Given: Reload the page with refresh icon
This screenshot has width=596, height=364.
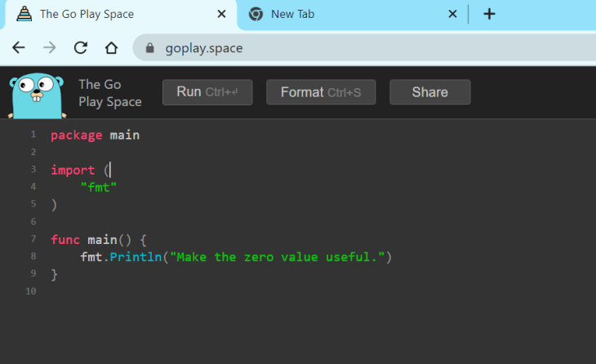Looking at the screenshot, I should (x=80, y=47).
